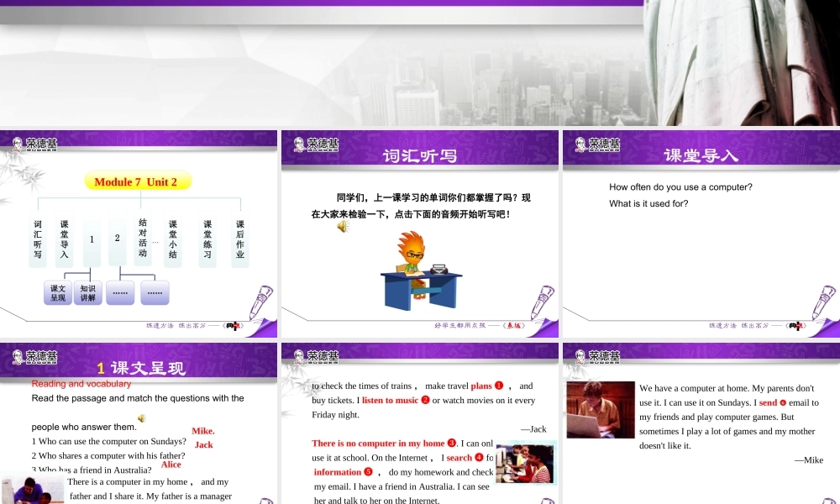Select the 课堂导入 box in the outline

click(65, 240)
